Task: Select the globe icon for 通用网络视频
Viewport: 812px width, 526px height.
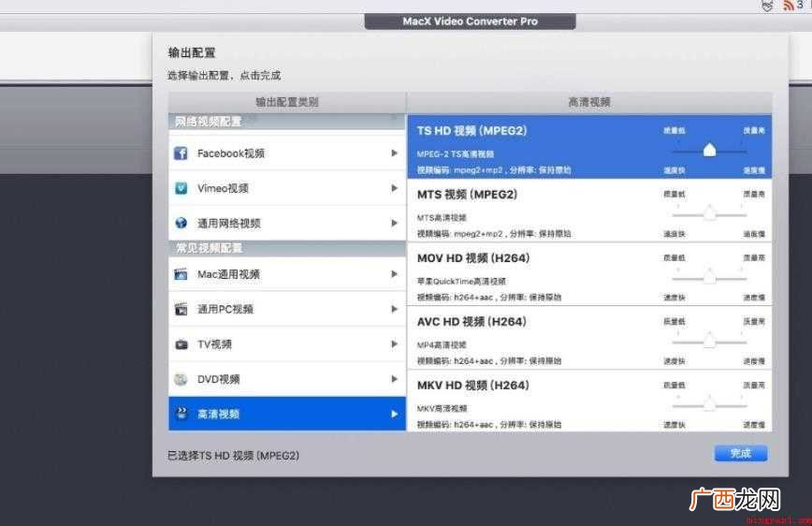Action: [x=181, y=223]
